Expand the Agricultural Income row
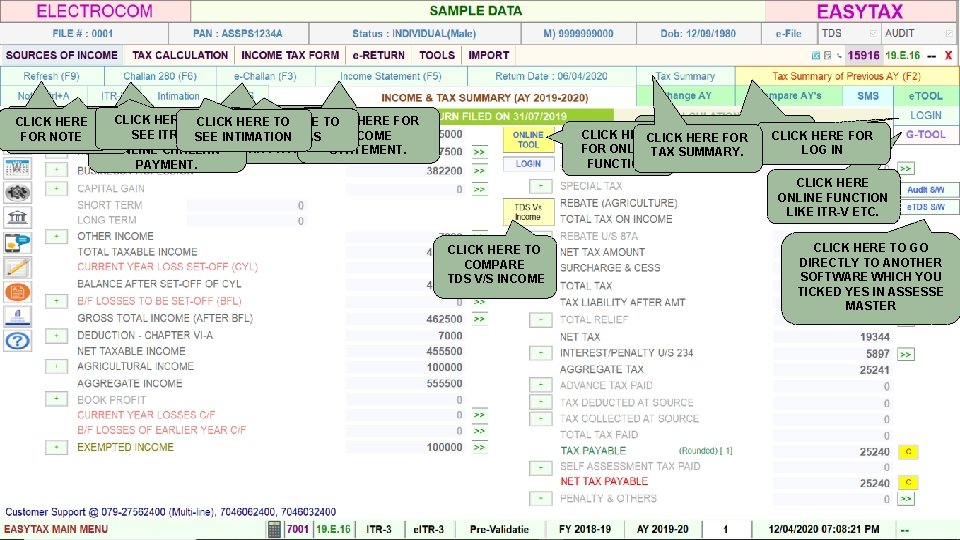The width and height of the screenshot is (960, 540). (56, 367)
